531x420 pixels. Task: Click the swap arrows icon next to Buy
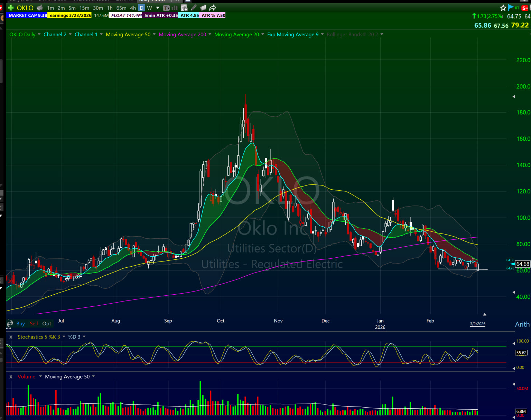[x=10, y=324]
